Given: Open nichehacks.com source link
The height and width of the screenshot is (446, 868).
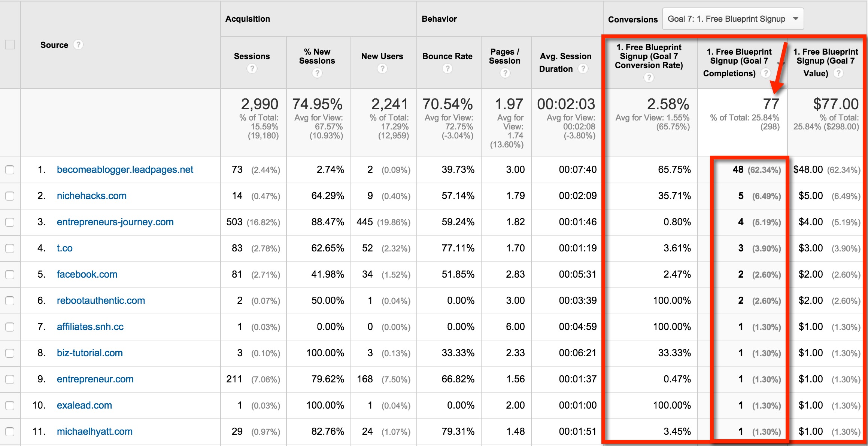Looking at the screenshot, I should click(92, 196).
